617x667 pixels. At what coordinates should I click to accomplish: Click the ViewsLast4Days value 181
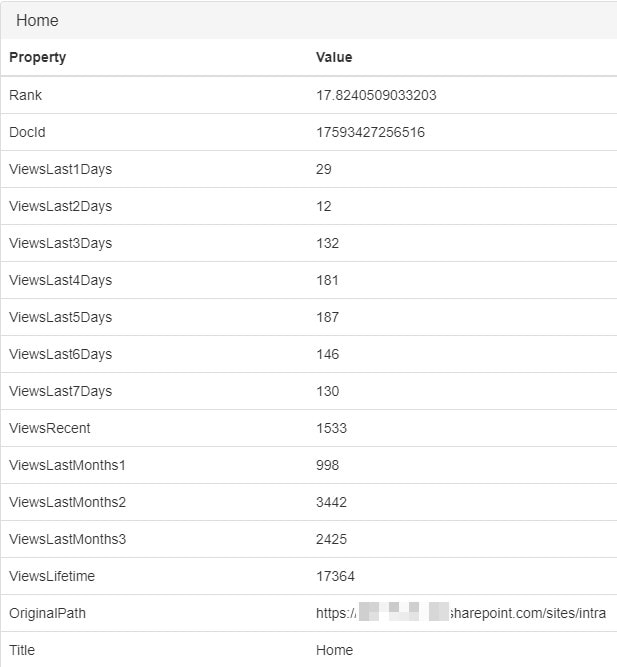[x=327, y=280]
